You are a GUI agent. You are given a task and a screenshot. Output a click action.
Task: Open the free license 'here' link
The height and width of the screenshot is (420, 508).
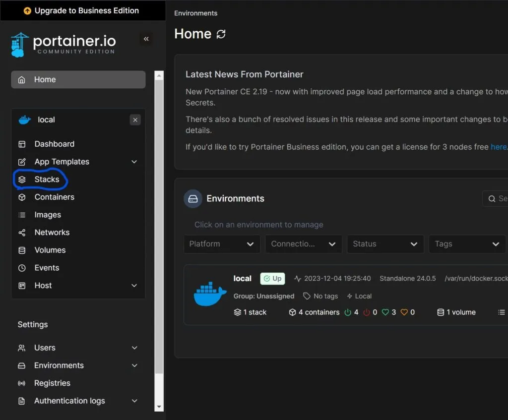pos(499,147)
